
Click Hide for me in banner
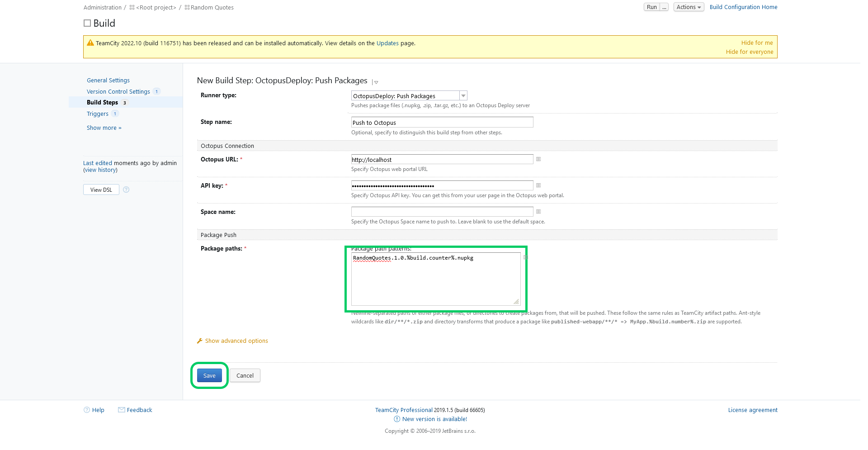tap(757, 43)
